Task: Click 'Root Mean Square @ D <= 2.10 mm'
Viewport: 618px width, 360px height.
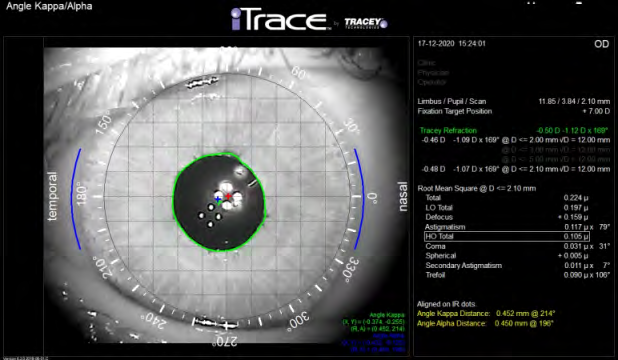Action: (477, 188)
